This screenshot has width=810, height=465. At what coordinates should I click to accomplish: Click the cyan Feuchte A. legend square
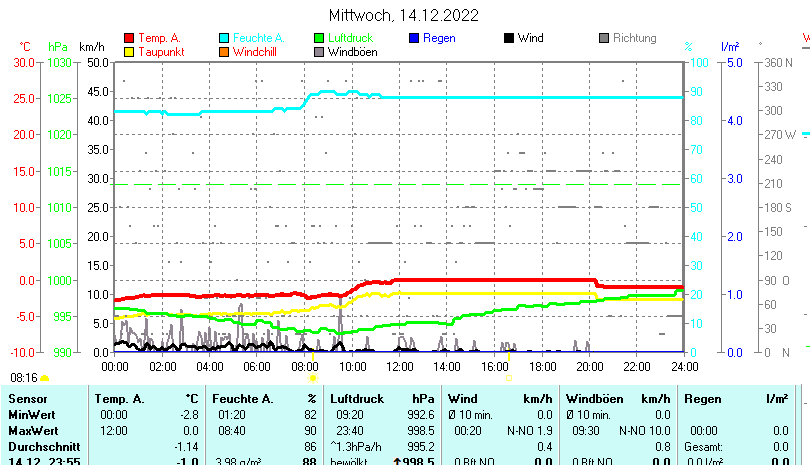point(224,38)
